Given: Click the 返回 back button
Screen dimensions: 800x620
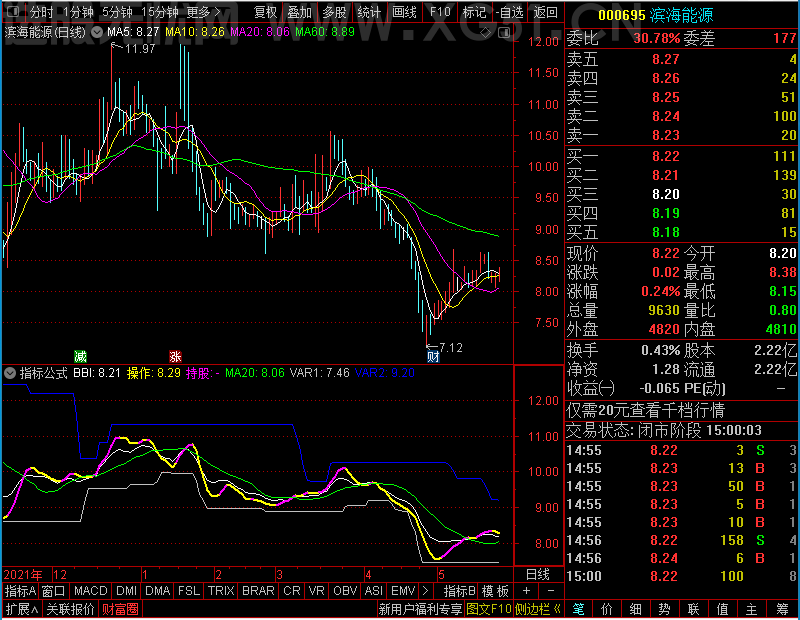Looking at the screenshot, I should pos(546,12).
